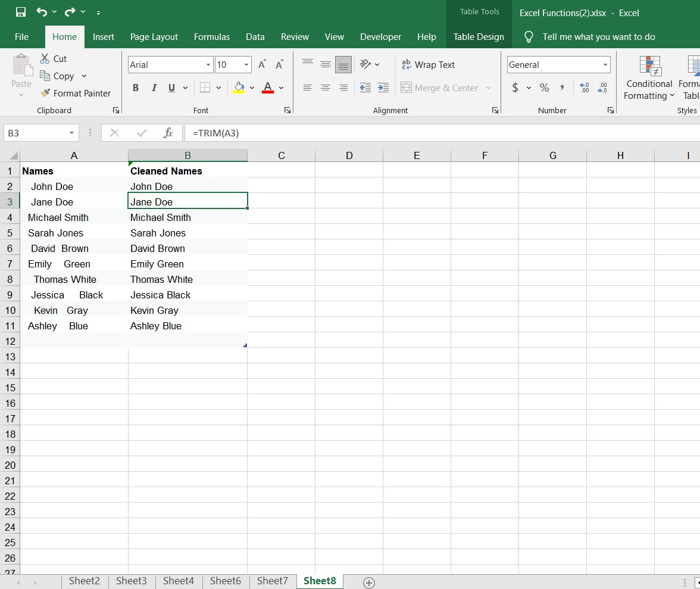Switch to the Table Design tab
700x589 pixels.
point(479,36)
